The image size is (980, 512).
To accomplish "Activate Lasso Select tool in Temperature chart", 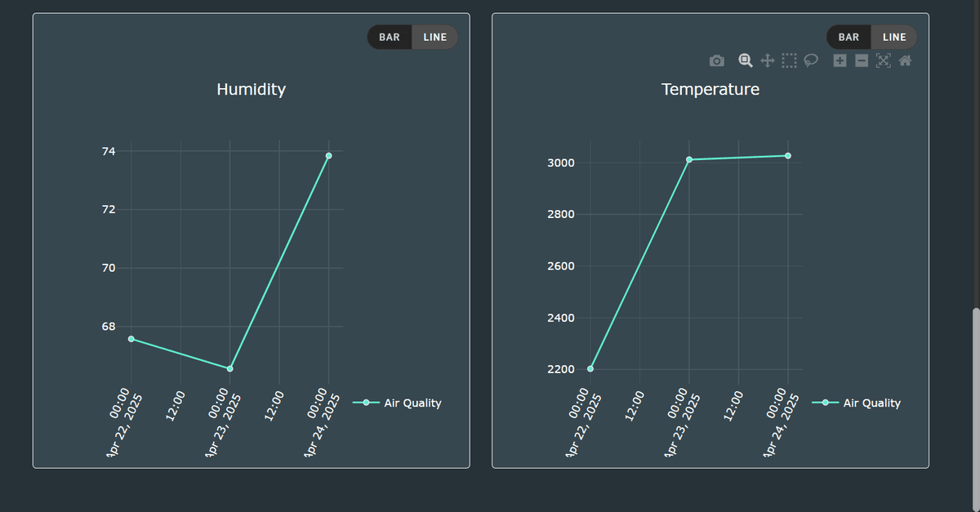I will tap(811, 60).
